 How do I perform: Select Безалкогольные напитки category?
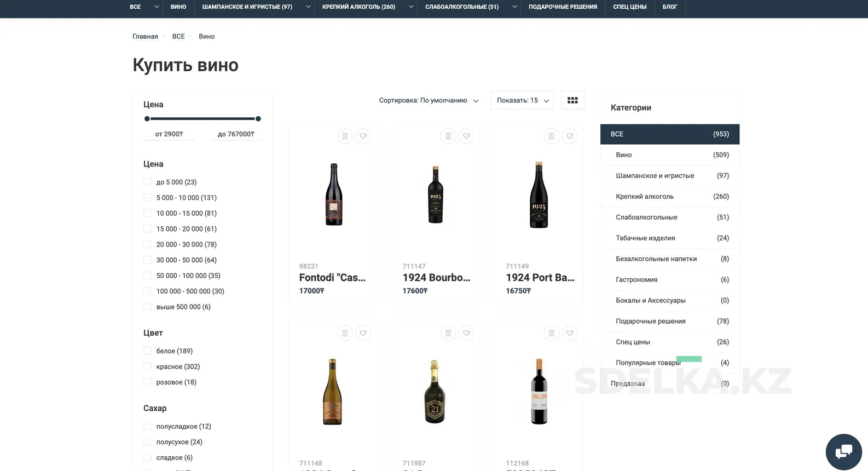(x=670, y=259)
